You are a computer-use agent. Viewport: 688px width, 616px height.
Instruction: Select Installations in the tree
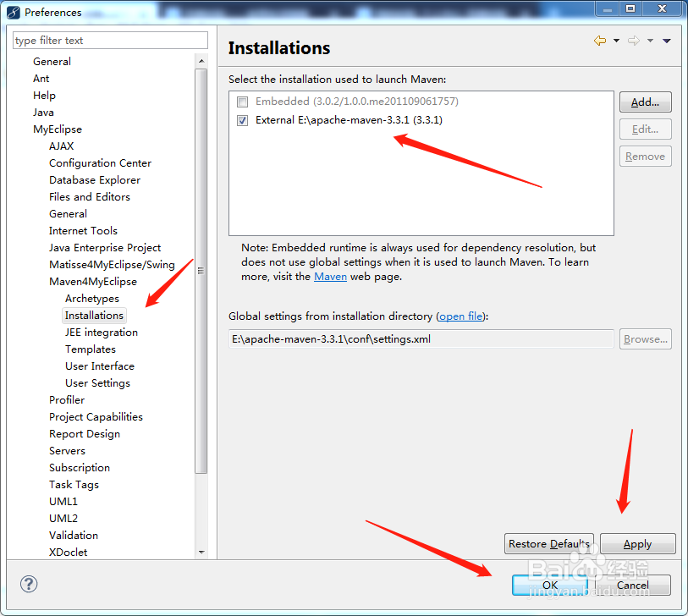pos(94,316)
